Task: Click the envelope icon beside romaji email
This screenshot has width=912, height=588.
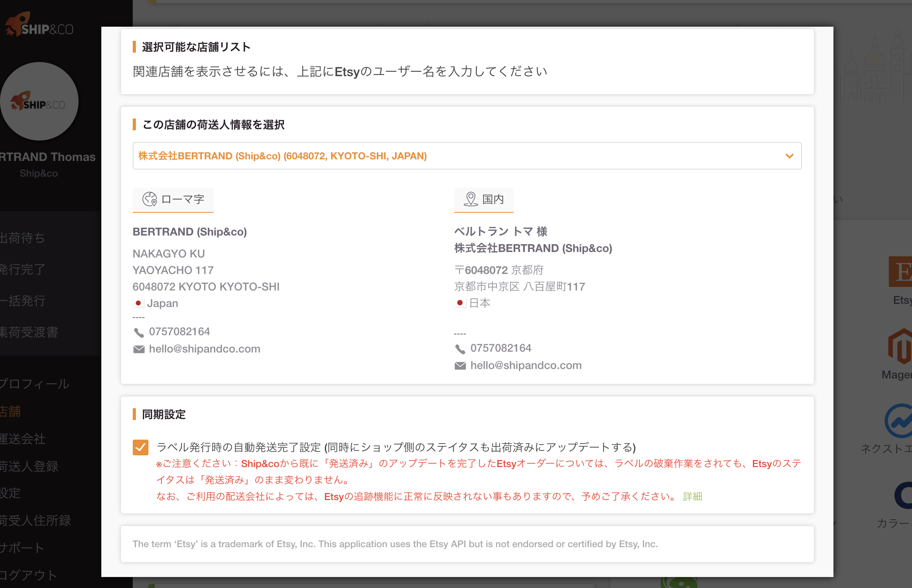Action: point(139,349)
